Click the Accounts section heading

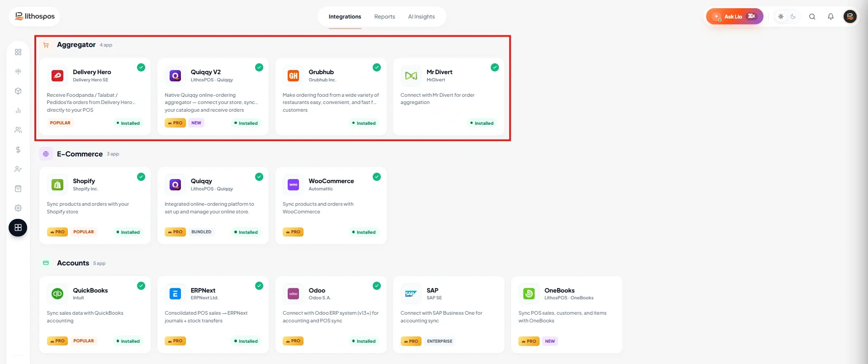73,263
